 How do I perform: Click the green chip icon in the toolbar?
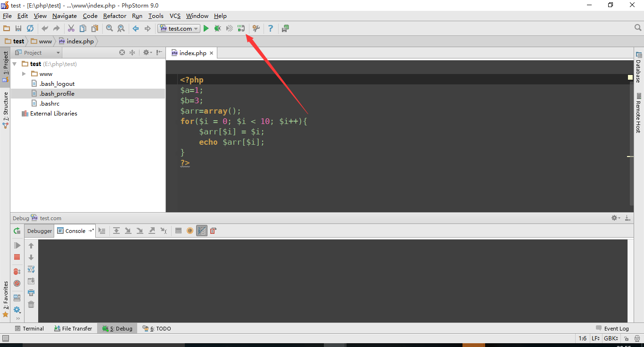click(x=285, y=29)
